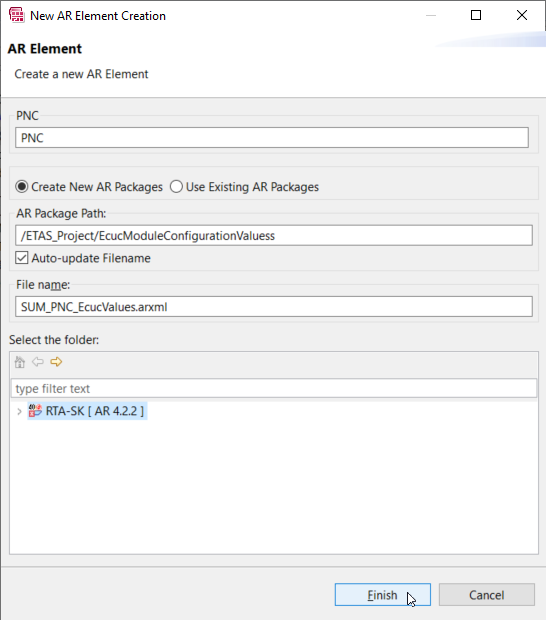Image resolution: width=546 pixels, height=620 pixels.
Task: Maximize the New AR Element Creation window
Action: (x=476, y=15)
